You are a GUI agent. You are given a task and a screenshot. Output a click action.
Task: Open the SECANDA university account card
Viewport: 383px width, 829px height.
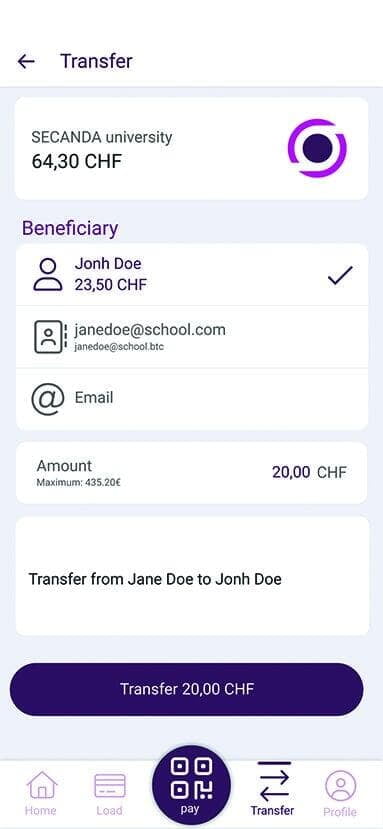tap(192, 148)
